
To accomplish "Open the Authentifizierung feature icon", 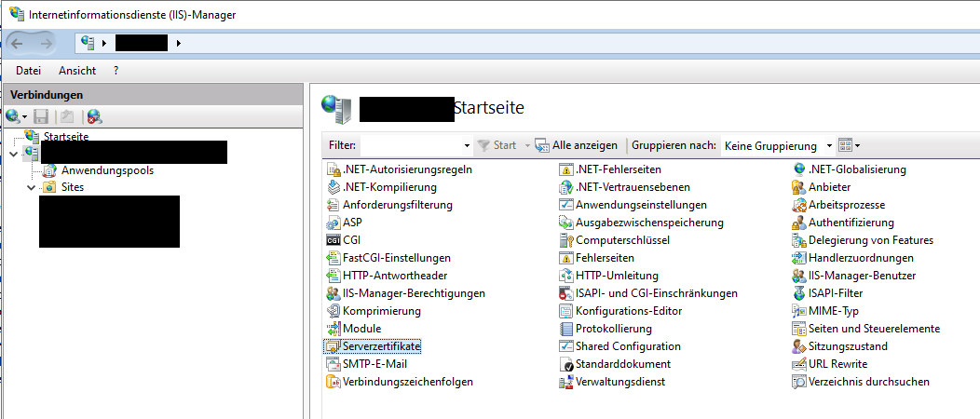I will (799, 223).
